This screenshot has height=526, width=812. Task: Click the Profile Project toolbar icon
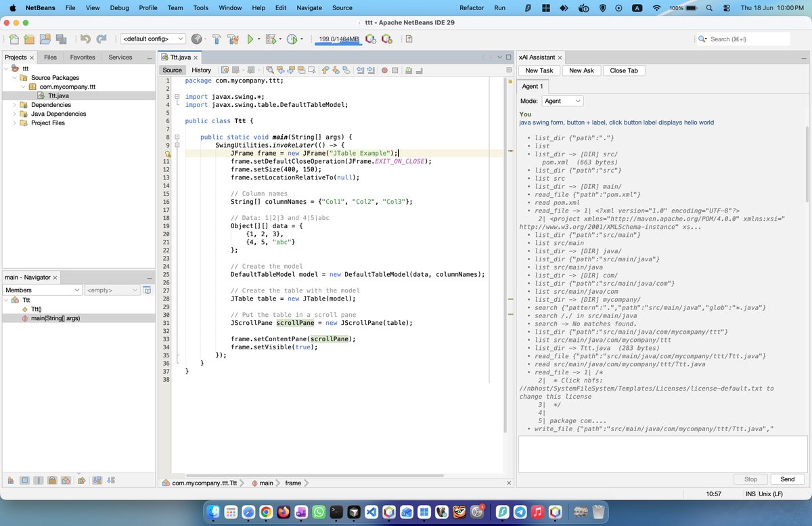(x=292, y=39)
